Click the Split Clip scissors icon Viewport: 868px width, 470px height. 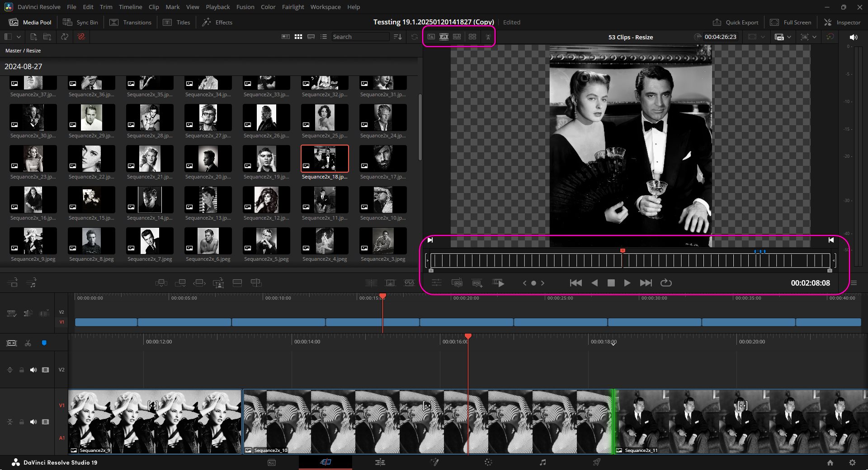(x=28, y=343)
